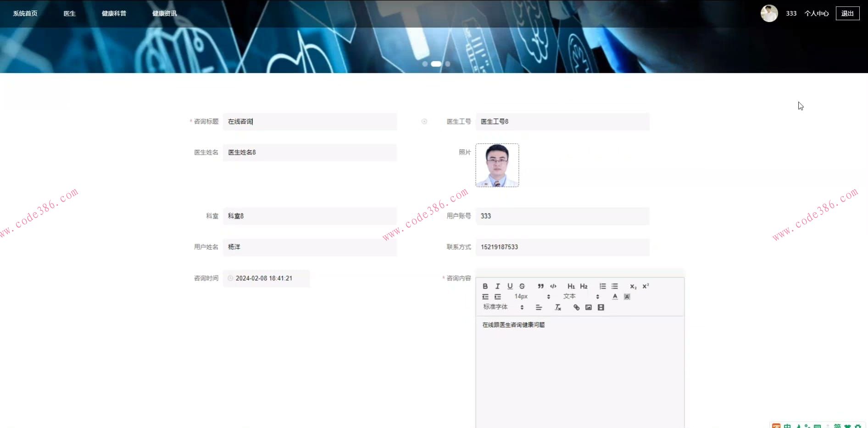The width and height of the screenshot is (868, 428).
Task: Open the 医生 navigation menu
Action: (69, 13)
